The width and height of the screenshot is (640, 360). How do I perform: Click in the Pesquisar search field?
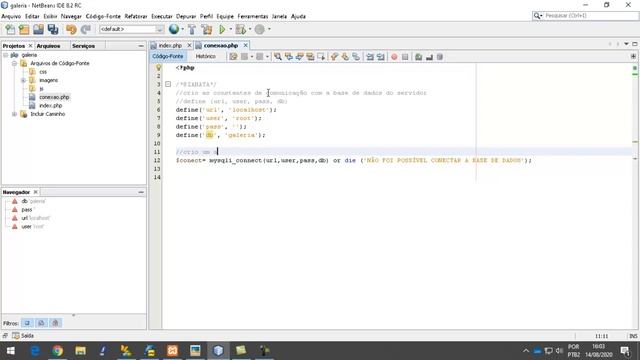tap(590, 16)
